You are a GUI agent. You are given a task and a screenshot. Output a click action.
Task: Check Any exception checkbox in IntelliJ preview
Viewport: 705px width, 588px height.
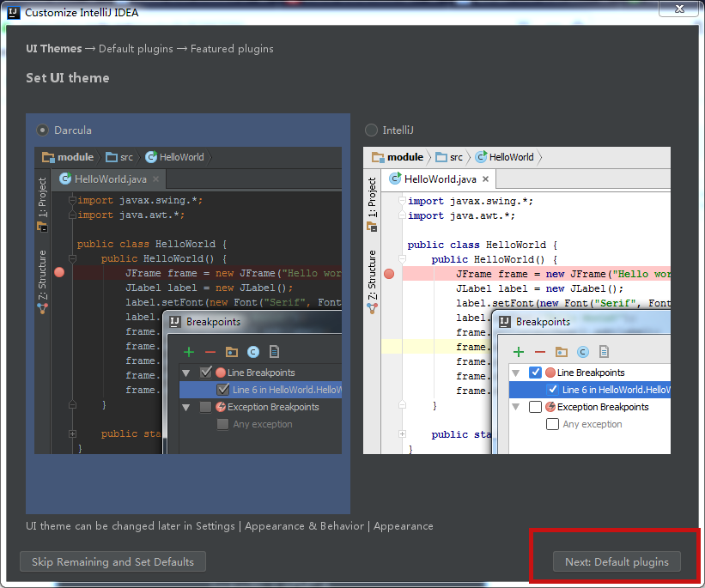pos(553,424)
